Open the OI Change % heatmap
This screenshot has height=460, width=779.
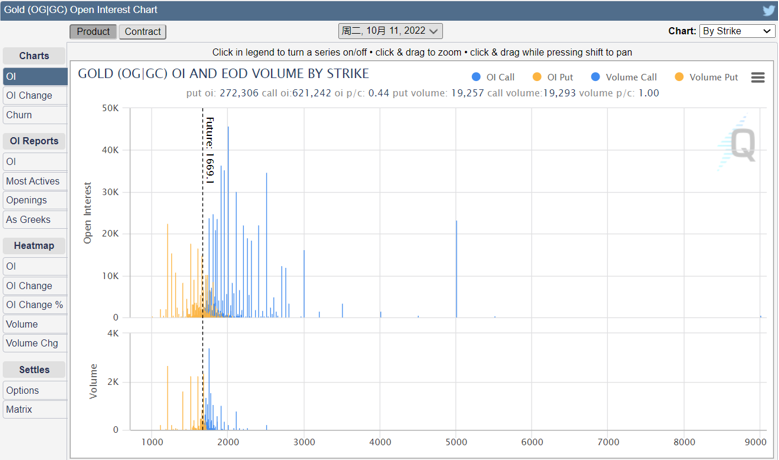(x=35, y=305)
